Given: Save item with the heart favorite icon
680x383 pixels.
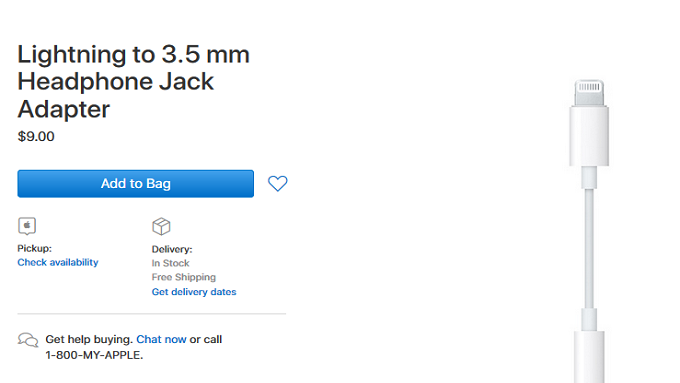Looking at the screenshot, I should [x=278, y=183].
